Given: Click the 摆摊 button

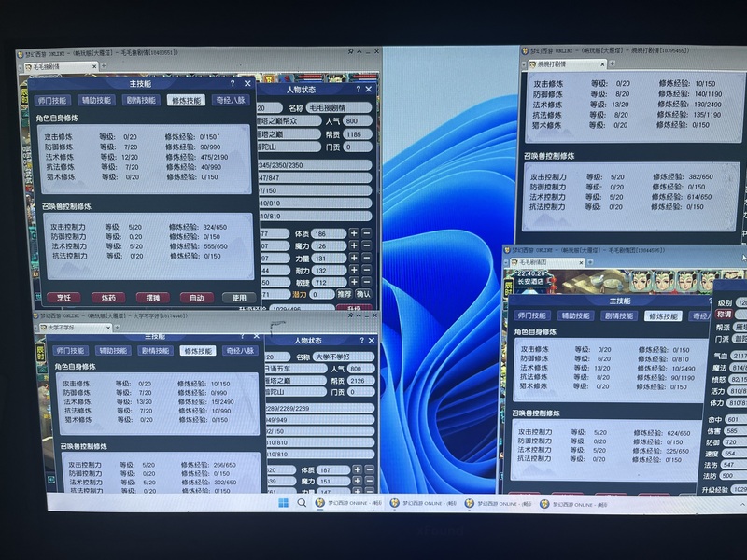Looking at the screenshot, I should tap(152, 298).
